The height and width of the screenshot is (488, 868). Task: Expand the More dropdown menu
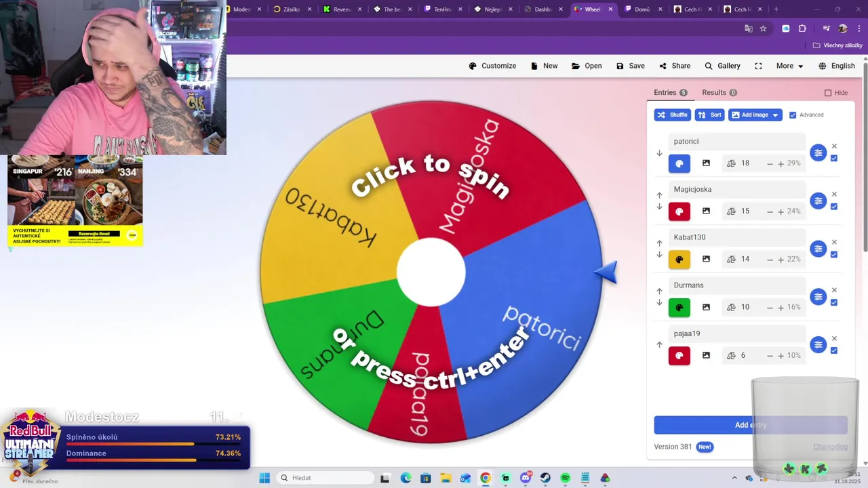(789, 66)
